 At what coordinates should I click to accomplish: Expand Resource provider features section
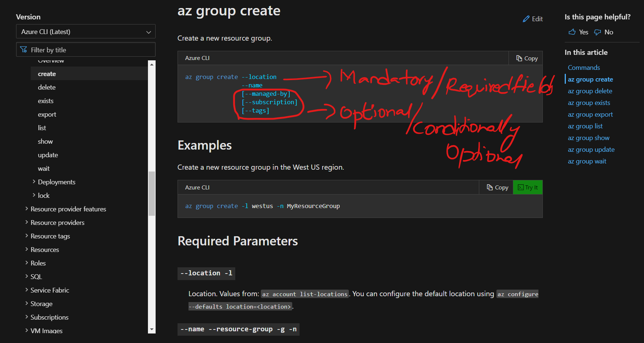27,208
